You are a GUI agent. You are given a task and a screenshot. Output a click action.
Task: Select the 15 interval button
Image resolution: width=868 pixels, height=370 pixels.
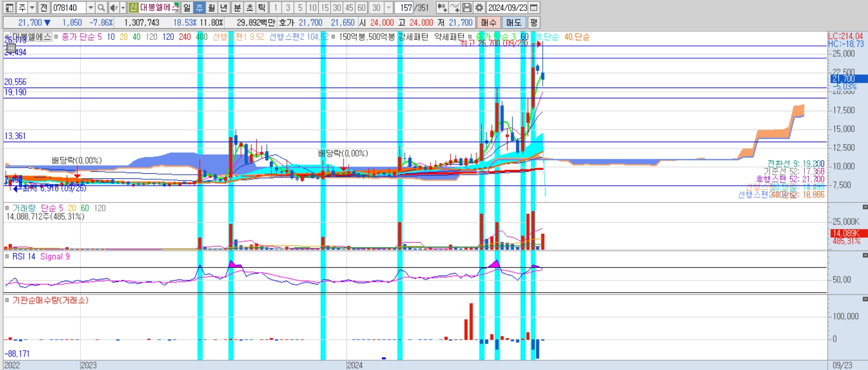tap(325, 8)
